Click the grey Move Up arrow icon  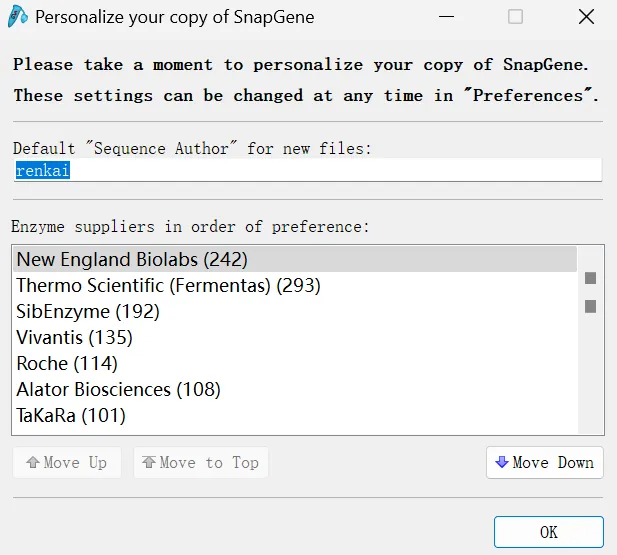33,462
